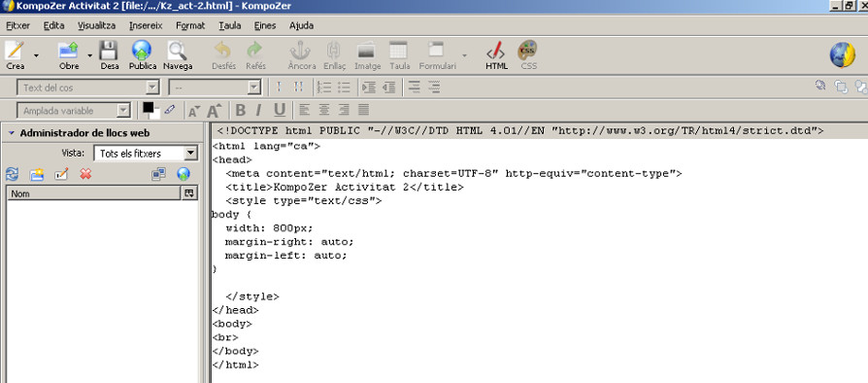
Task: Click the larger font size icon
Action: tap(215, 110)
